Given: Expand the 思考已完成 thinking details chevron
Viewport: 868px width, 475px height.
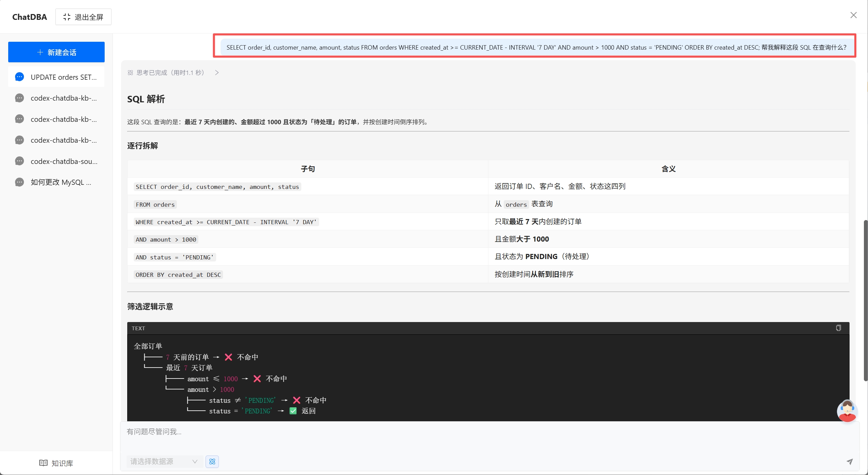Looking at the screenshot, I should pos(217,73).
